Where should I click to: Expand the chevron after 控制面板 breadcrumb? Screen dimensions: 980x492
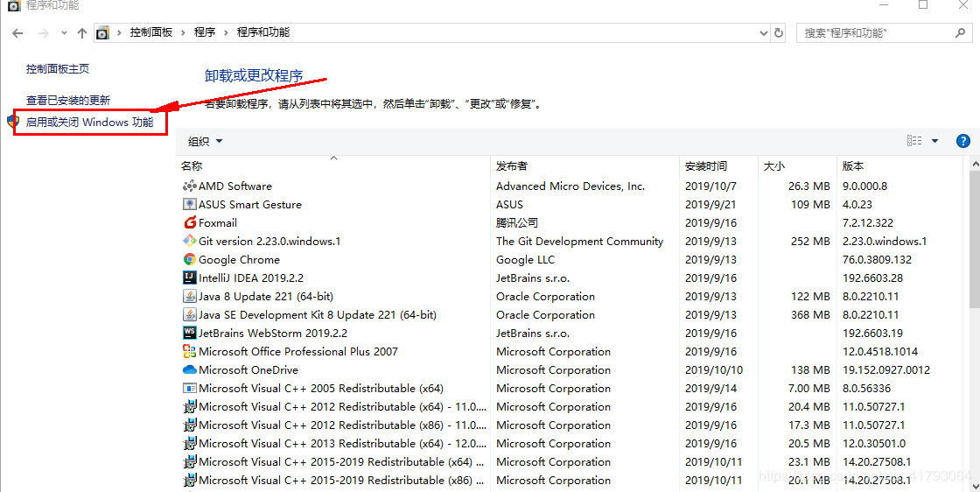click(x=183, y=32)
